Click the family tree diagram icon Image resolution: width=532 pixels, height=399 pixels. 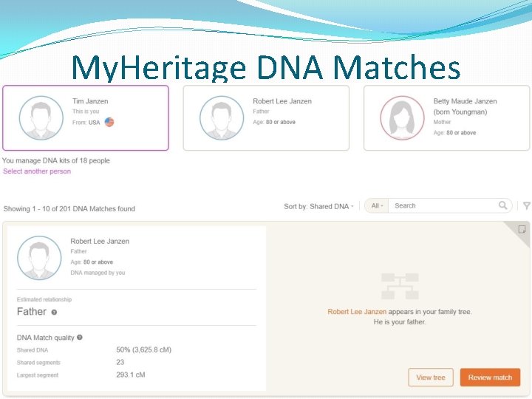tap(400, 287)
